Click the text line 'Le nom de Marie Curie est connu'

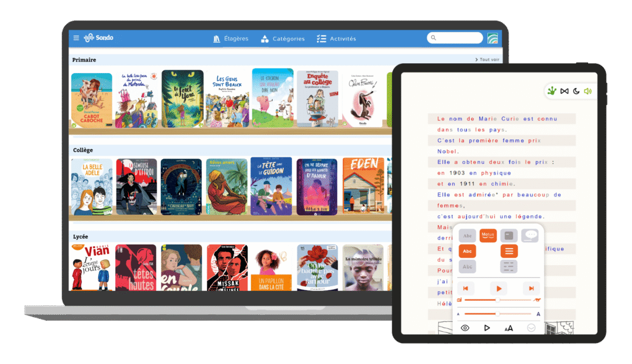point(497,119)
